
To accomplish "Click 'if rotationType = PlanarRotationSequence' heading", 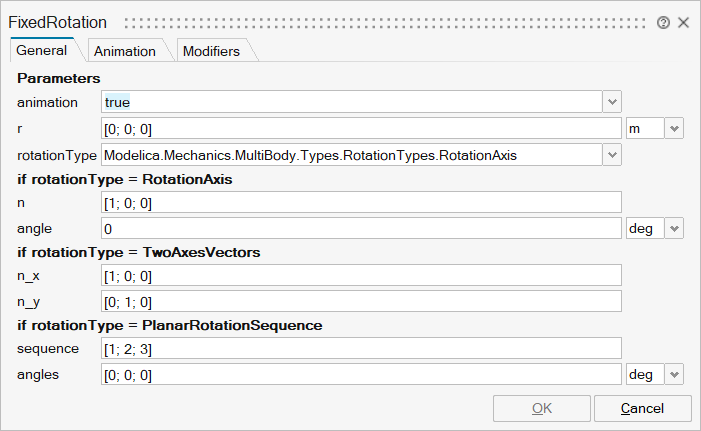I will 170,325.
